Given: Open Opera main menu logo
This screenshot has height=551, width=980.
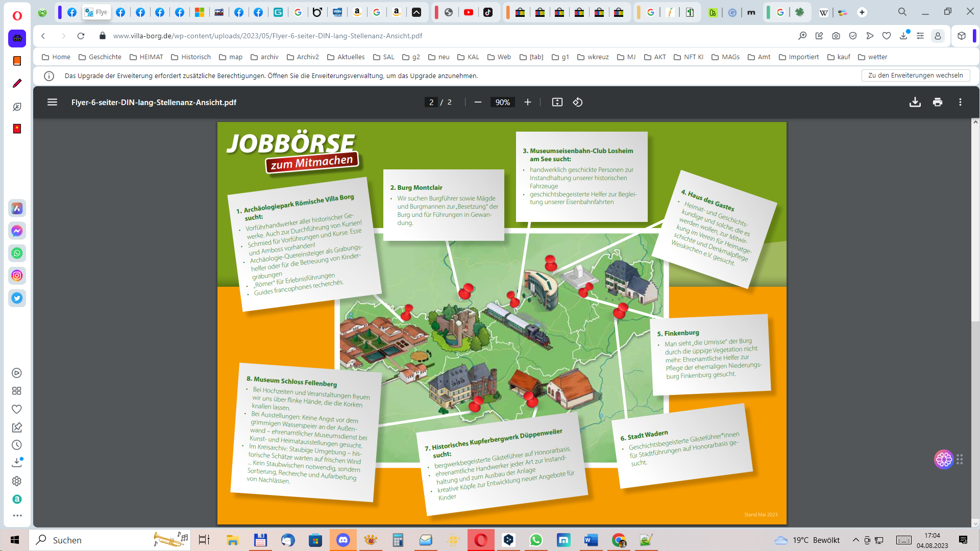Looking at the screenshot, I should [x=17, y=16].
